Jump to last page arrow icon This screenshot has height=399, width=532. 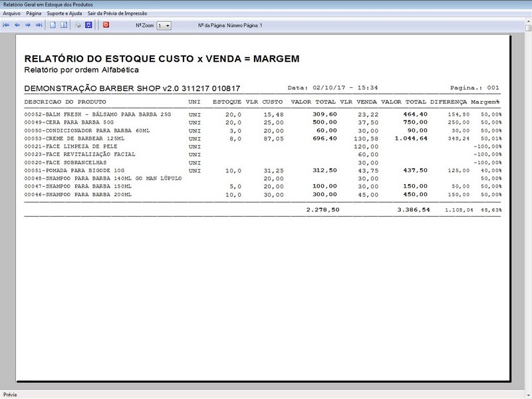pyautogui.click(x=39, y=25)
